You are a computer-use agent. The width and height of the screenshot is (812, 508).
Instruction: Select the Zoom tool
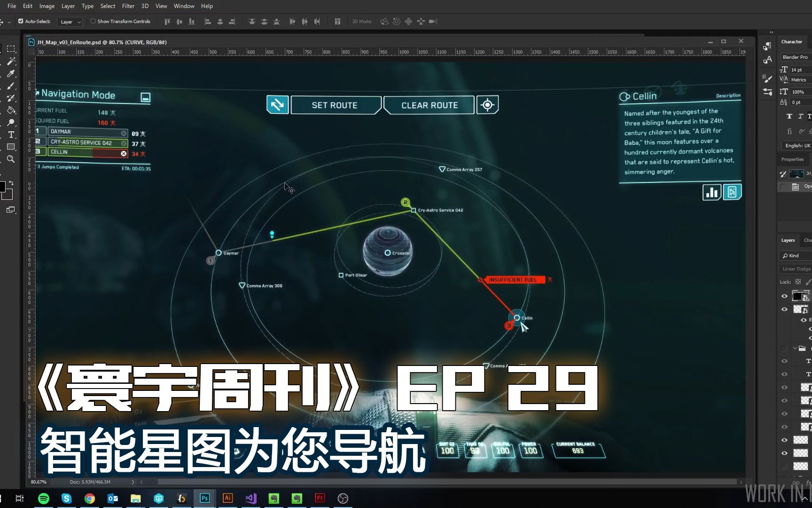[11, 159]
